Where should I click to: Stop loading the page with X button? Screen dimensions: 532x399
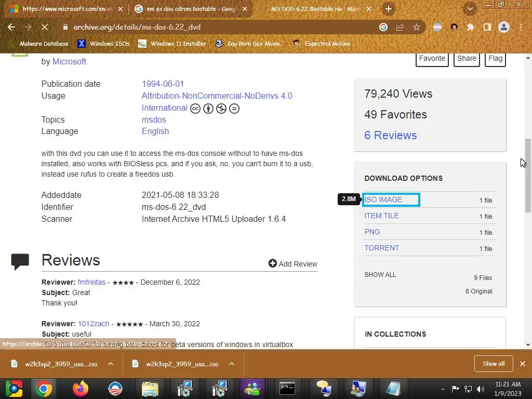(x=45, y=27)
